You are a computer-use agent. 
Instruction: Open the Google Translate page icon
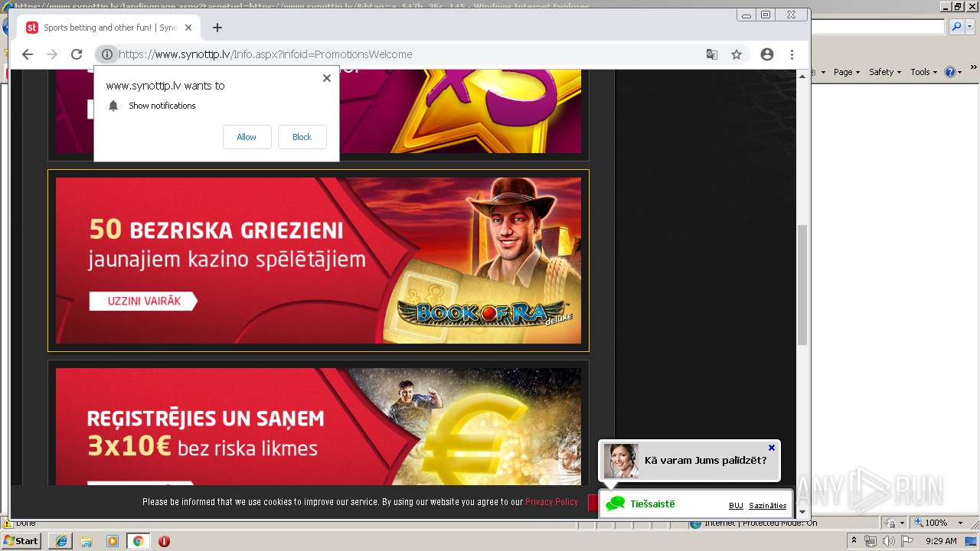(x=712, y=54)
